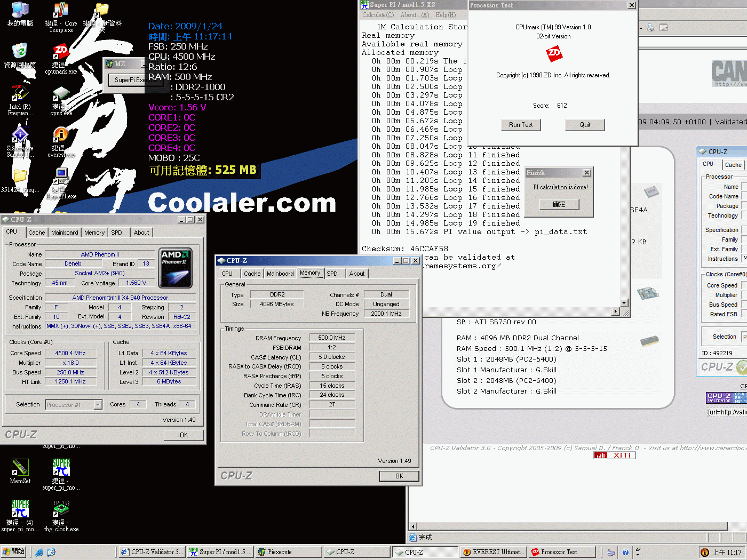Switch to CPU-Z Validator taskbar item
This screenshot has width=747, height=560.
(152, 552)
